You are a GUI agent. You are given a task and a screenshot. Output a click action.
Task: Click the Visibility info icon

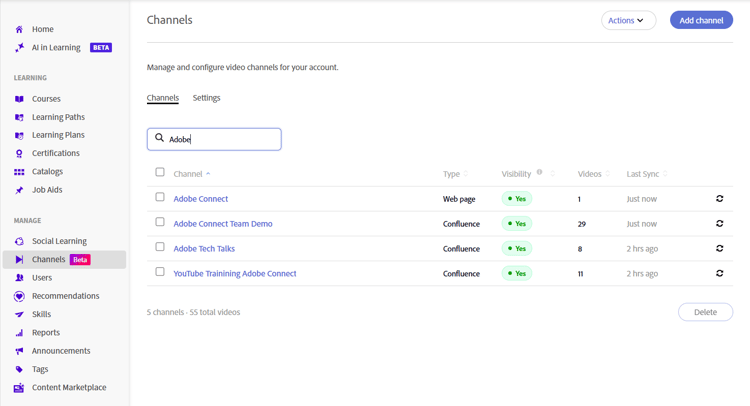(540, 172)
